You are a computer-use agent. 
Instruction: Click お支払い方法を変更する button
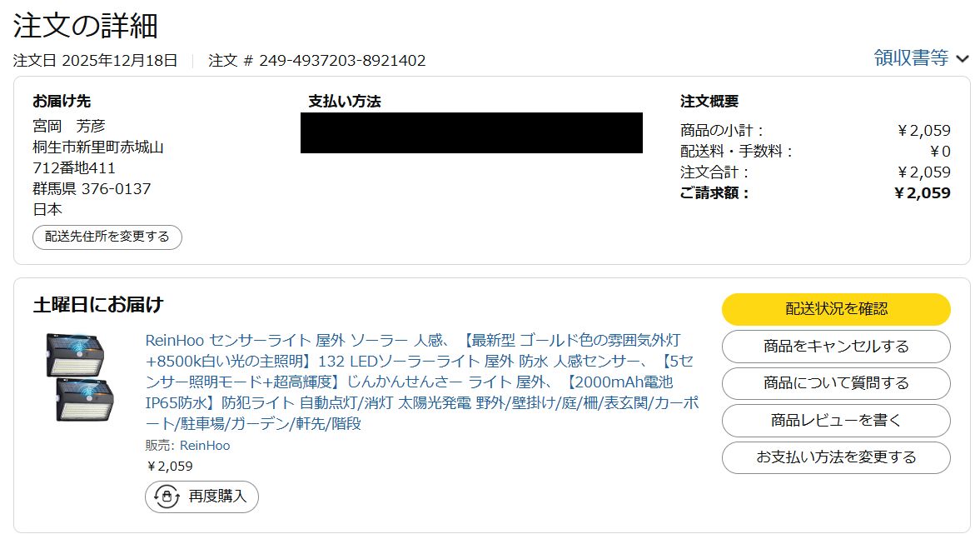click(x=835, y=457)
